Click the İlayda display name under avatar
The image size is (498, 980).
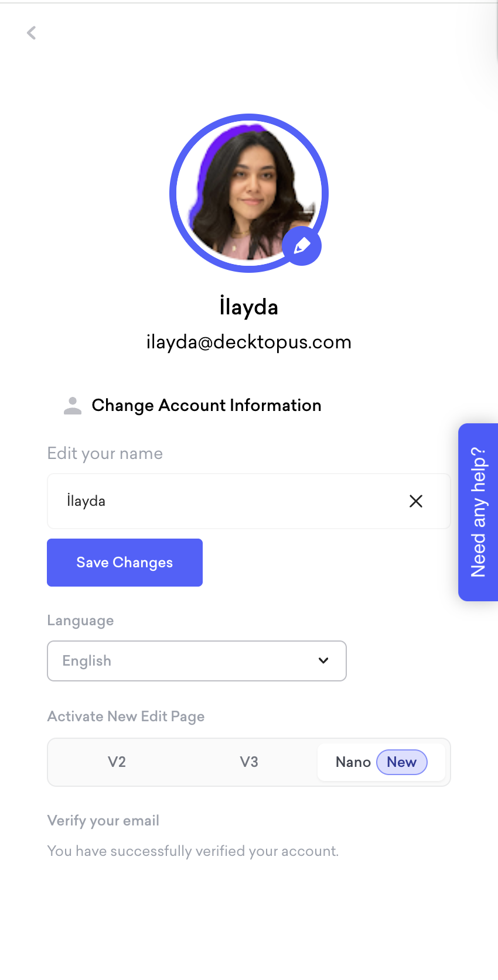[249, 306]
